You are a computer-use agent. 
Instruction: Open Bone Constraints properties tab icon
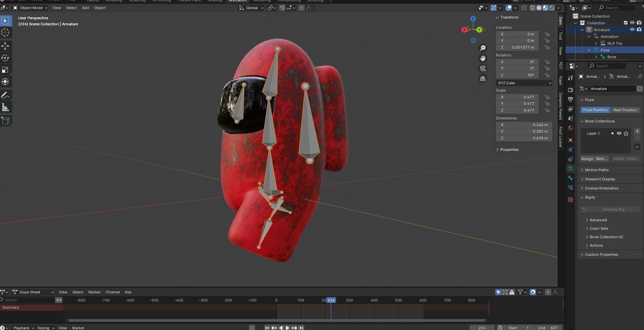pyautogui.click(x=570, y=188)
